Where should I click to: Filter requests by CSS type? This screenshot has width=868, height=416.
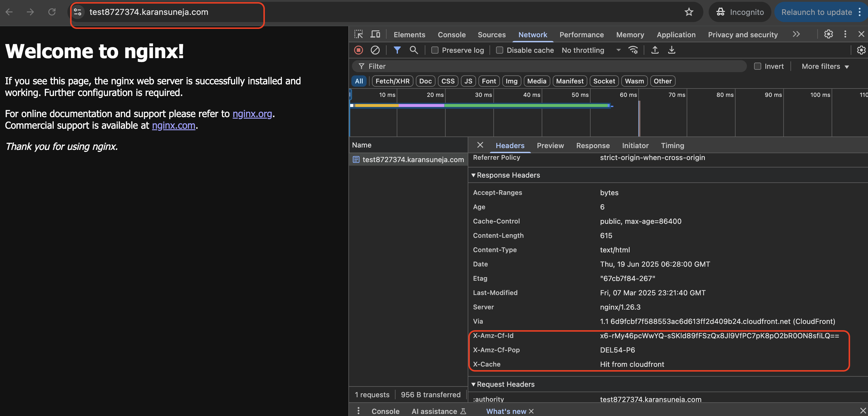(448, 81)
